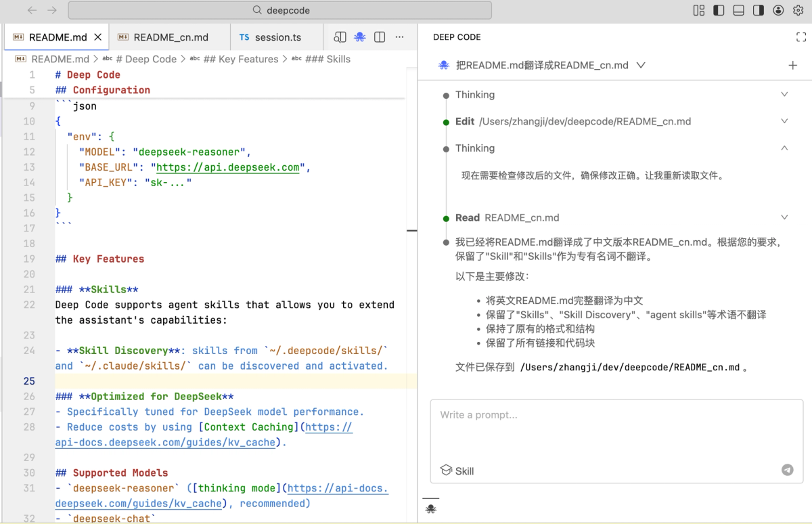Toggle the secondary side bar
812x524 pixels.
(x=759, y=10)
